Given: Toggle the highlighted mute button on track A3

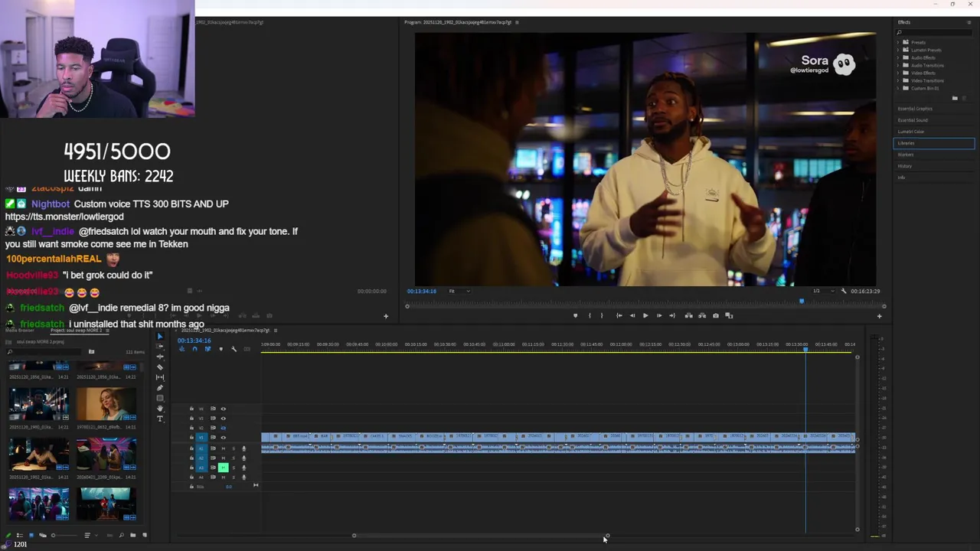Looking at the screenshot, I should [x=223, y=468].
